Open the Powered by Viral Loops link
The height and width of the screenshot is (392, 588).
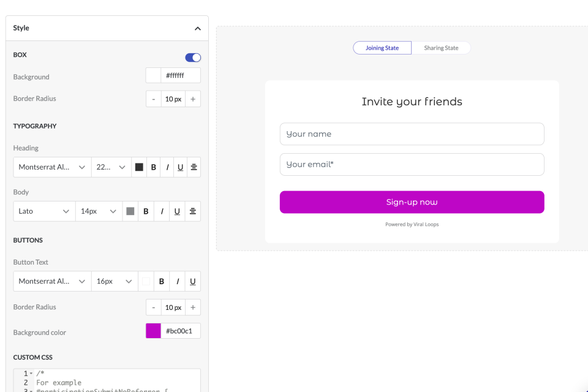pos(412,225)
